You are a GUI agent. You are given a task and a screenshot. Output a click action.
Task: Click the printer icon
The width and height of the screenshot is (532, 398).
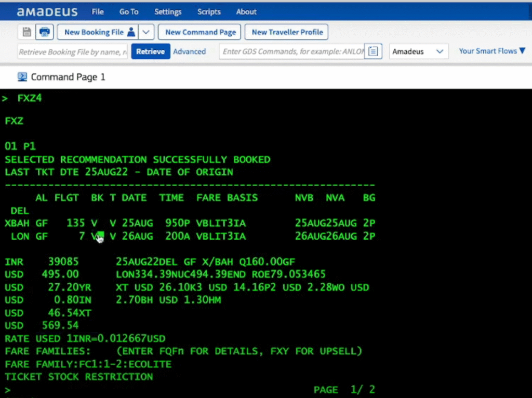coord(45,32)
